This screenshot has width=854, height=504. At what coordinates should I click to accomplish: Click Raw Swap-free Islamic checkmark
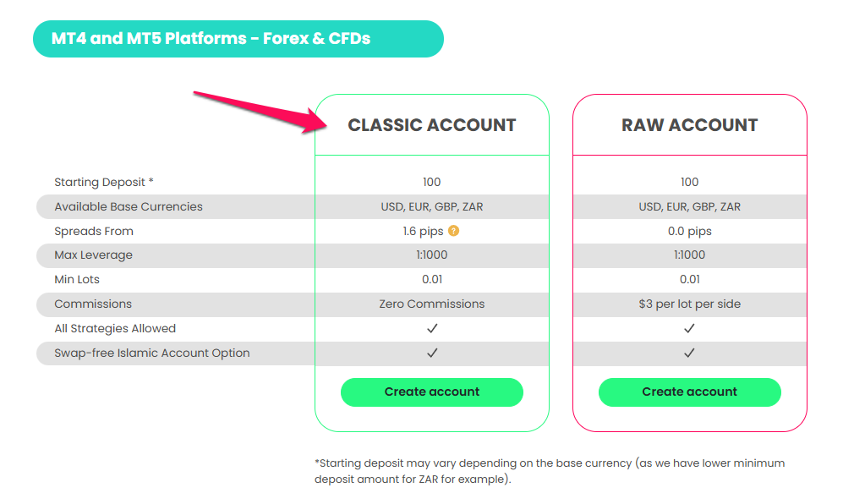(689, 353)
